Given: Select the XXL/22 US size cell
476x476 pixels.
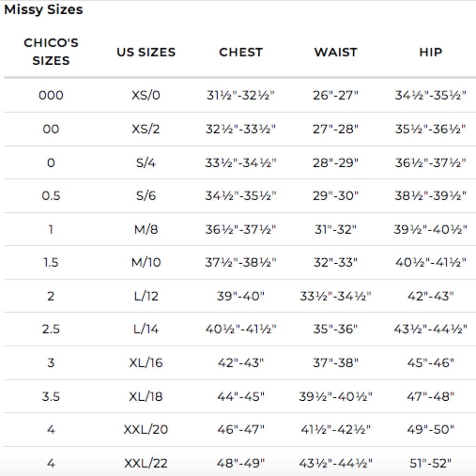Looking at the screenshot, I should [146, 463].
